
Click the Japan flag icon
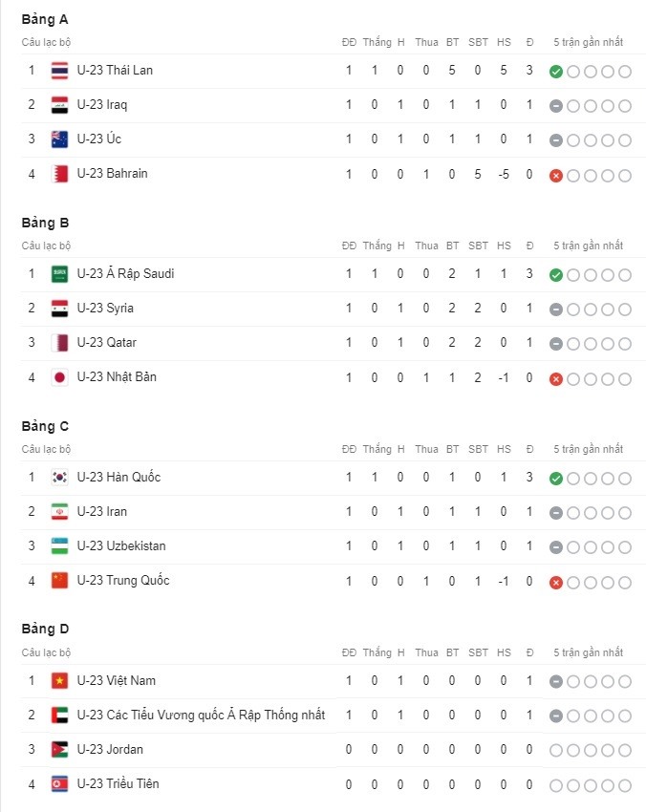[59, 377]
